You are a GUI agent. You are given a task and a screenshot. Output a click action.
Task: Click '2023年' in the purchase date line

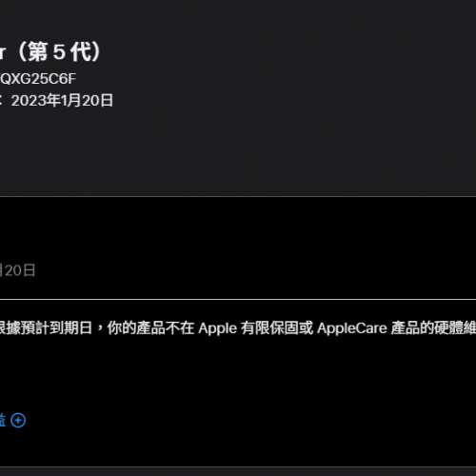pos(35,101)
